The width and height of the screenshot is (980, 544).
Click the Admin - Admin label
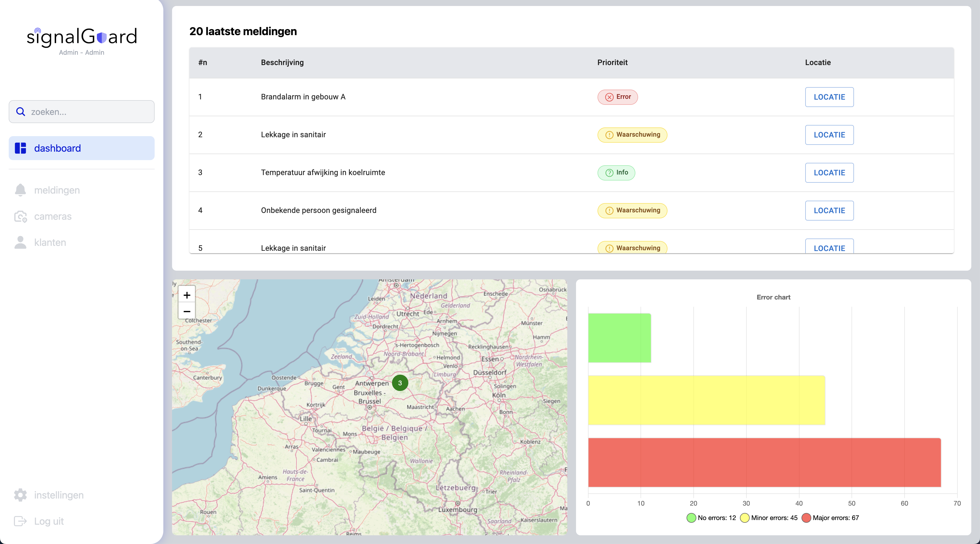[81, 53]
